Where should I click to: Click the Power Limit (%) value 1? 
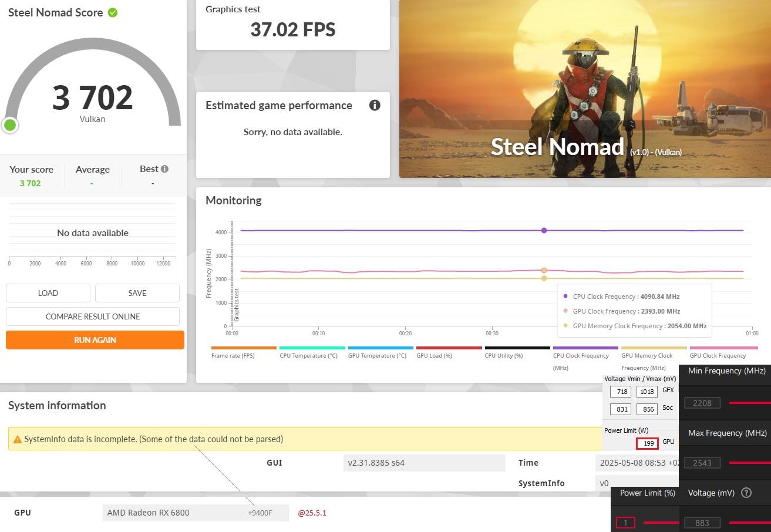click(x=626, y=523)
